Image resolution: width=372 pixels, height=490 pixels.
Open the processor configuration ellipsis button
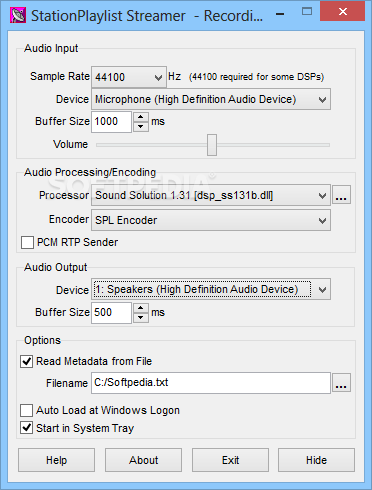[x=341, y=195]
